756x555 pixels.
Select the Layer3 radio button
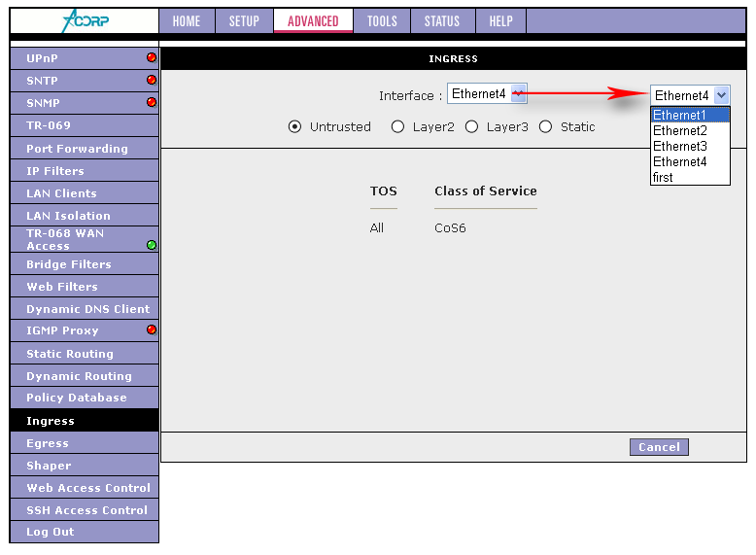point(471,126)
